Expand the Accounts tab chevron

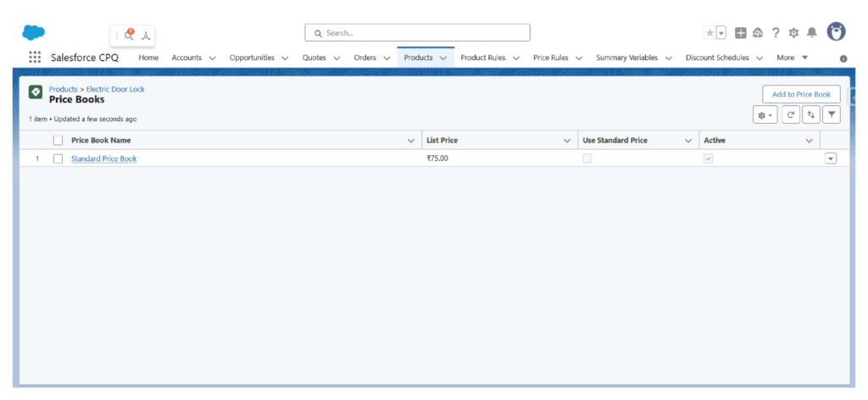point(212,58)
